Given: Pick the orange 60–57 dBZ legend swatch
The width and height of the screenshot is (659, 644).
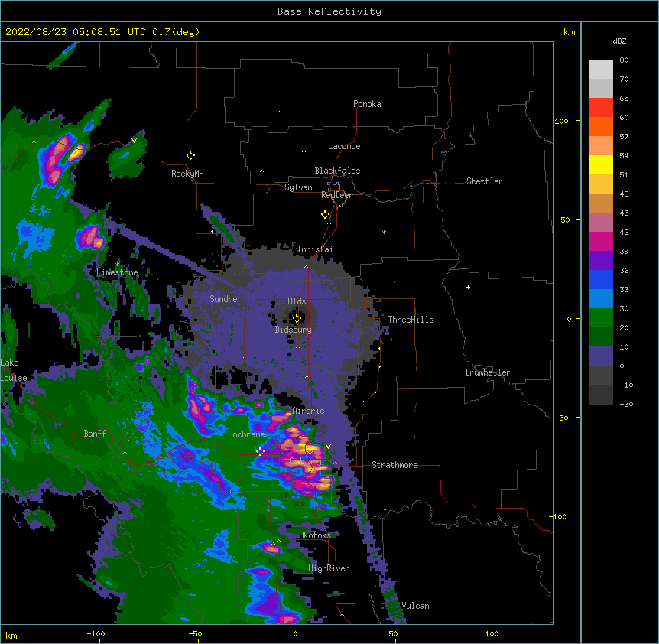Looking at the screenshot, I should [x=601, y=126].
